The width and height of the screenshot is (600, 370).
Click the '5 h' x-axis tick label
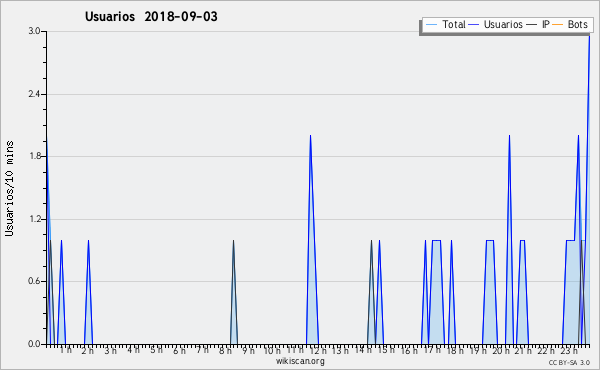156,350
